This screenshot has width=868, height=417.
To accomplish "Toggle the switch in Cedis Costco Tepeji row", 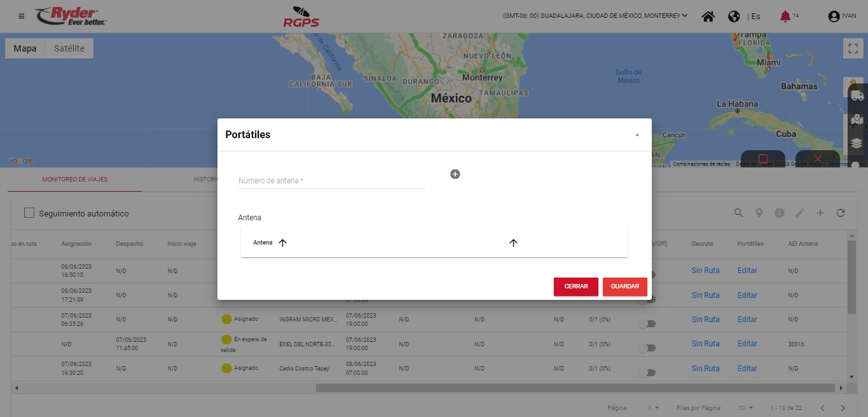I will point(647,372).
